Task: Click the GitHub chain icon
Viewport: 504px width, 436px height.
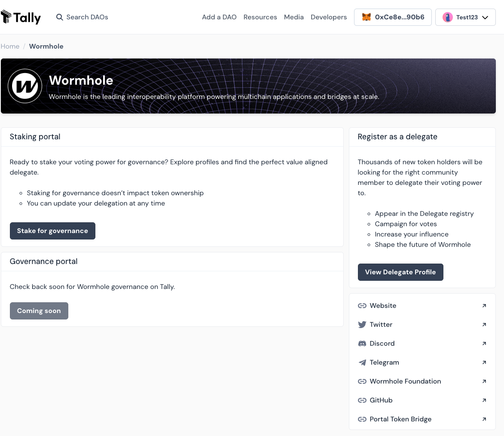Action: pos(362,400)
